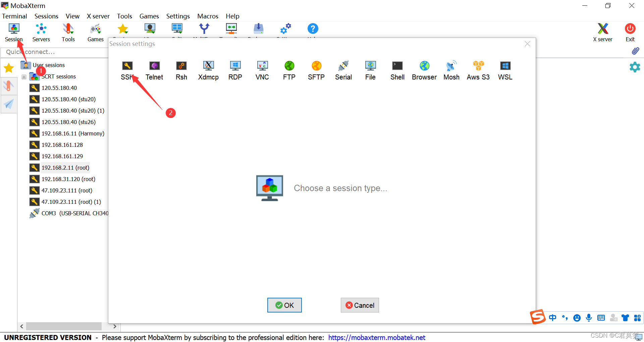Click the Help question mark icon
The height and width of the screenshot is (342, 644).
coord(313,29)
